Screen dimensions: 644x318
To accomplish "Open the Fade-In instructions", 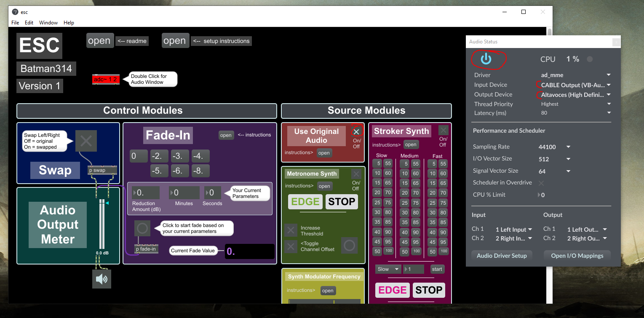I will pos(226,135).
